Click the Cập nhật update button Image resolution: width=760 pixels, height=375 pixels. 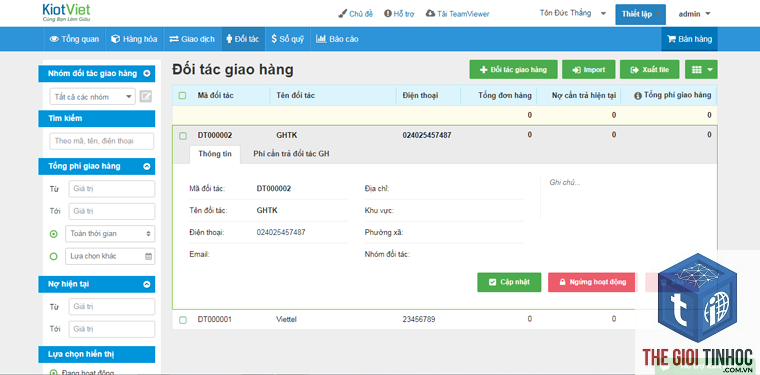pos(509,282)
